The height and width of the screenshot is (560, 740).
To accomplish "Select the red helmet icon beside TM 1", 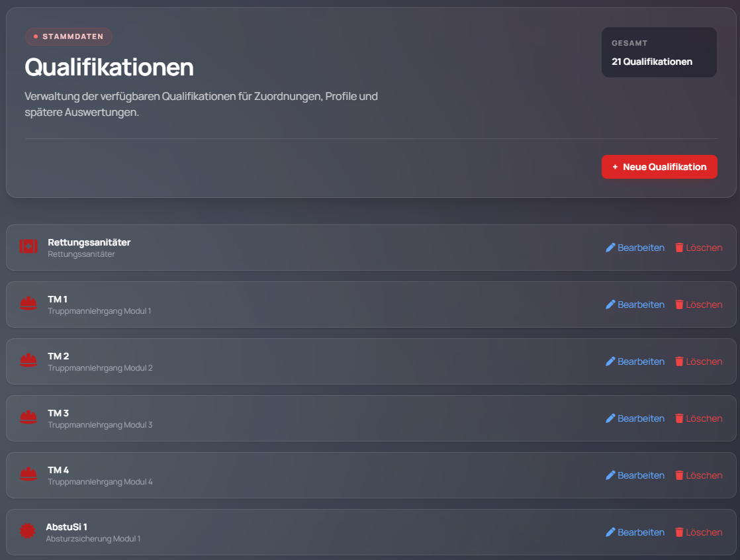I will click(28, 304).
